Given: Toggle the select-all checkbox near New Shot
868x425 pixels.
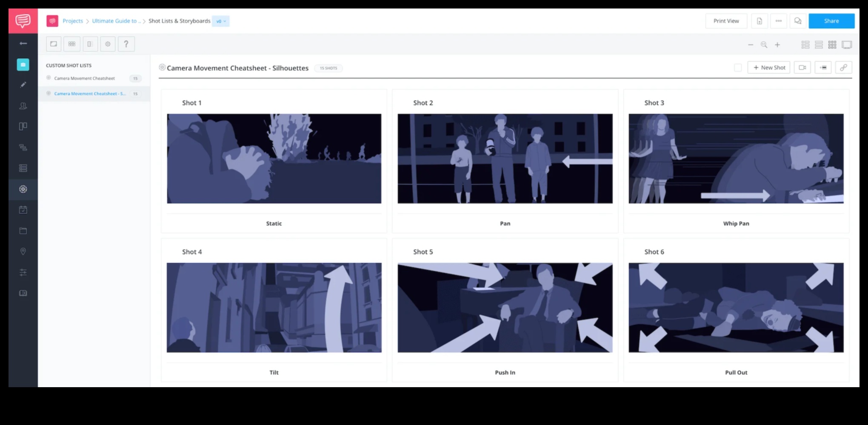Looking at the screenshot, I should click(x=738, y=68).
